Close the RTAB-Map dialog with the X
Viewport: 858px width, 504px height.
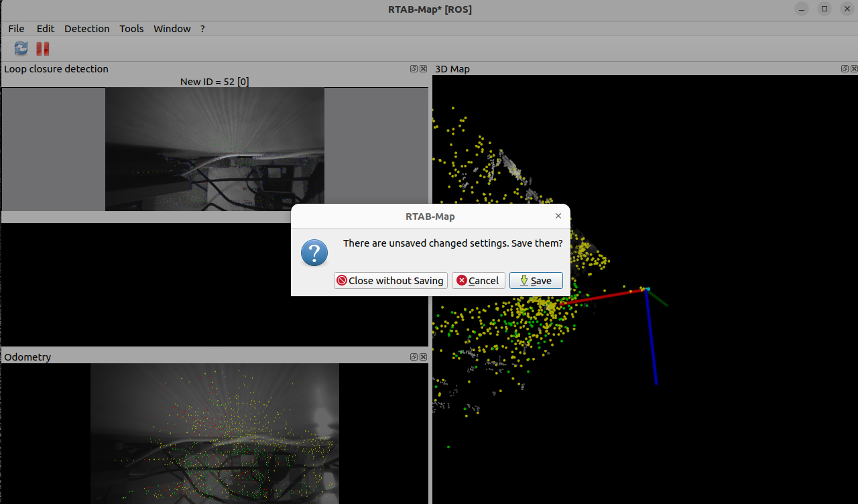558,216
